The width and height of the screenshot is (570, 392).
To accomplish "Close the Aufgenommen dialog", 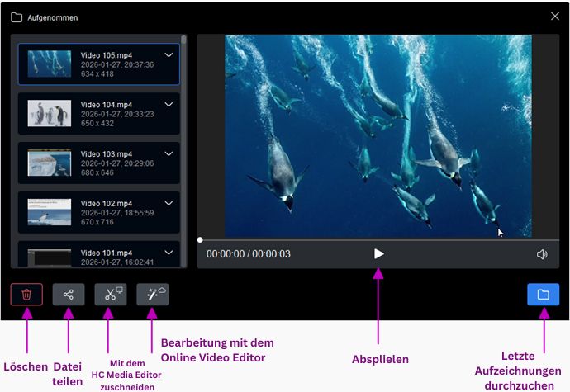I will (x=554, y=16).
